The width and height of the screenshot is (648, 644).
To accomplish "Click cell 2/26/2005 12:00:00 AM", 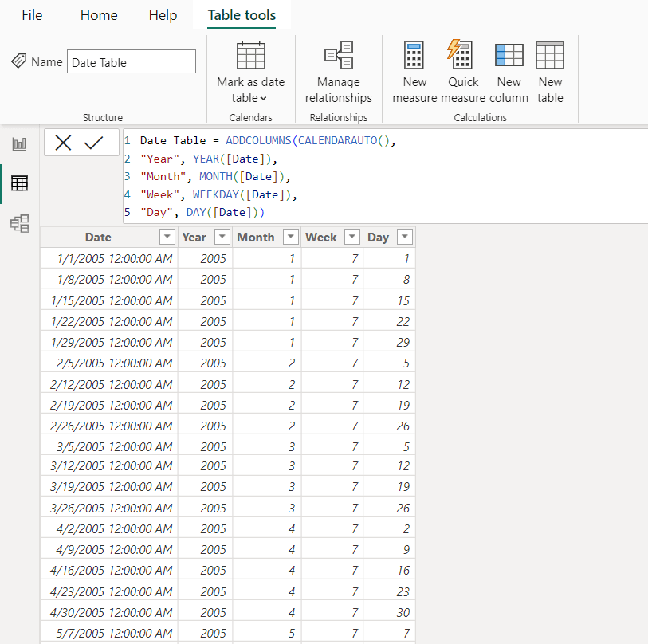I will (x=109, y=426).
